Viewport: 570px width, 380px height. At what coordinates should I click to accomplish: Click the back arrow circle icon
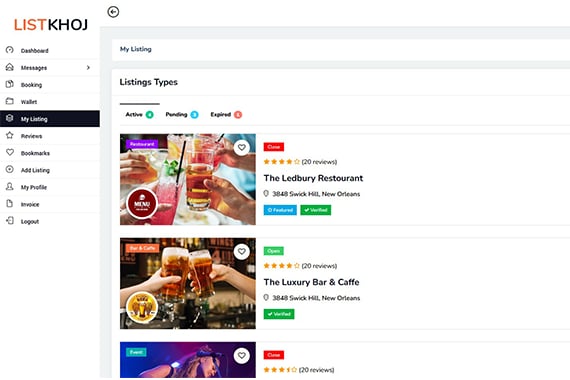[113, 12]
